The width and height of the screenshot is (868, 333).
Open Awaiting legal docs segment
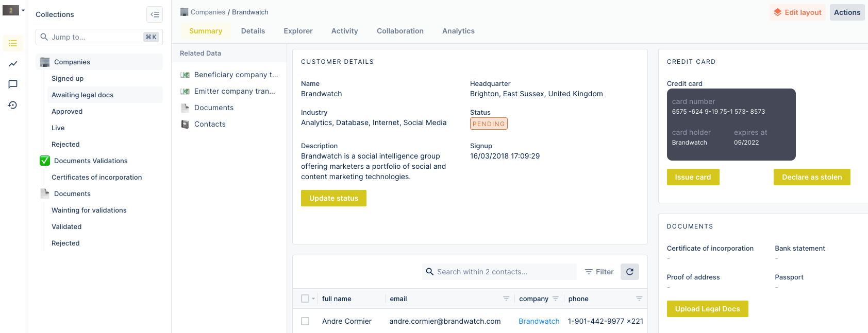click(105, 95)
